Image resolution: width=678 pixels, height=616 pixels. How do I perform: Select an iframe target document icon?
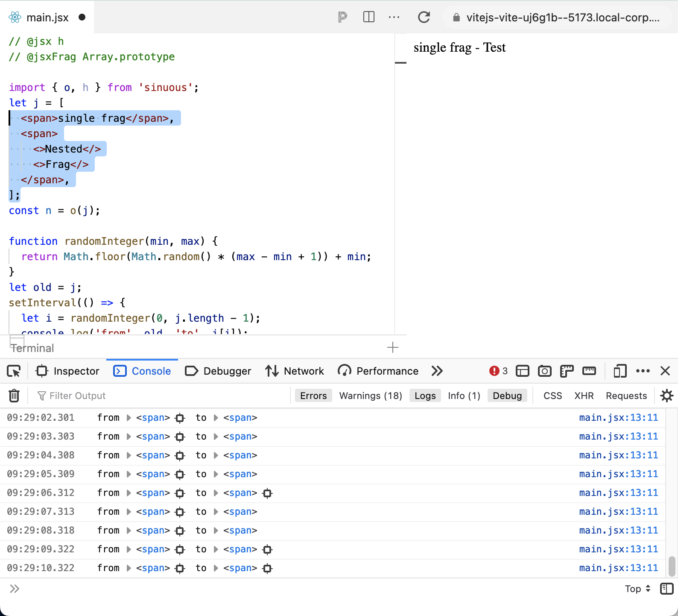[523, 371]
